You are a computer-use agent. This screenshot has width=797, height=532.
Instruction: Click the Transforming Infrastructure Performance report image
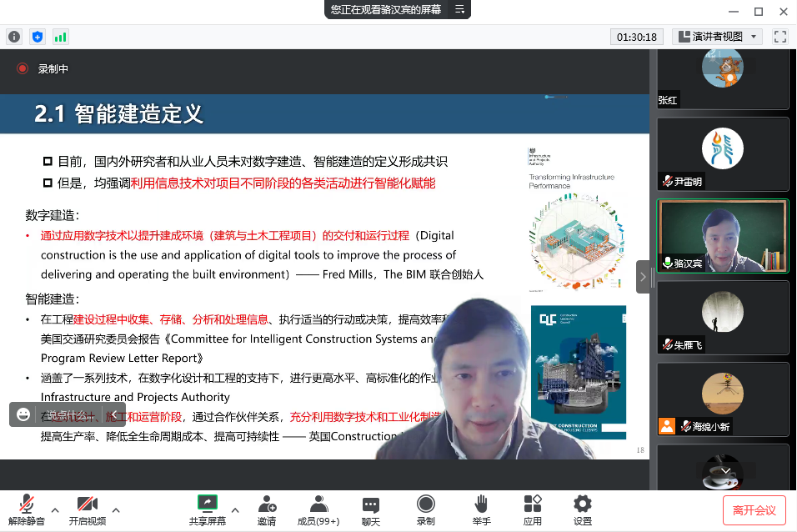click(x=576, y=219)
